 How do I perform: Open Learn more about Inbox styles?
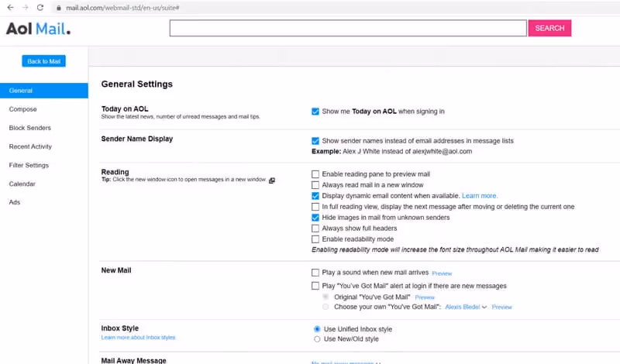(x=138, y=338)
